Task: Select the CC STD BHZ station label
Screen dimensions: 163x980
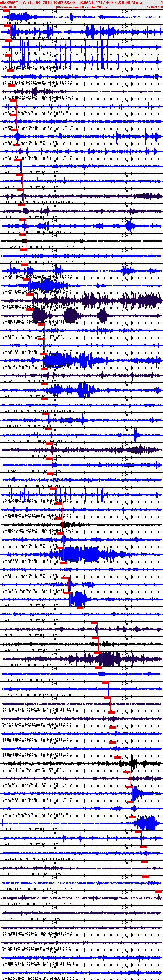Action: (37, 217)
